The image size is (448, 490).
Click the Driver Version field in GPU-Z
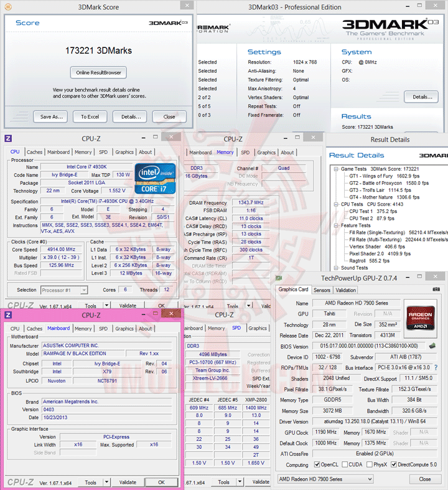point(375,422)
